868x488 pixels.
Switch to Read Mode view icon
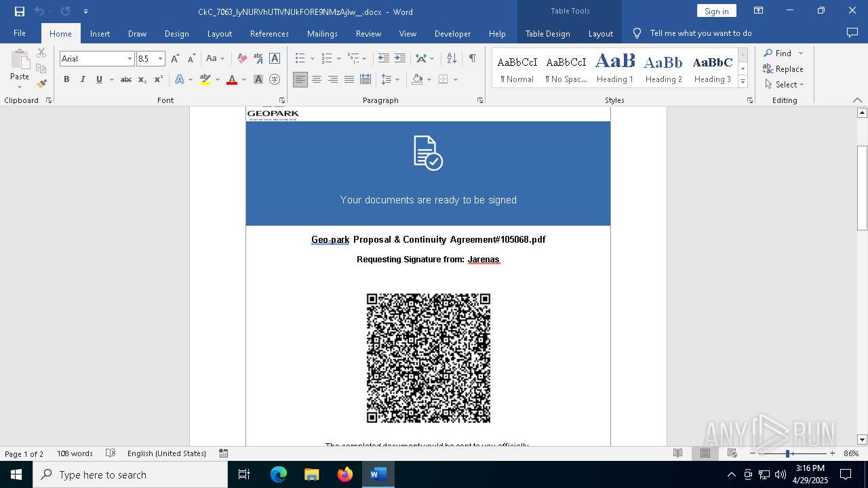[x=677, y=453]
